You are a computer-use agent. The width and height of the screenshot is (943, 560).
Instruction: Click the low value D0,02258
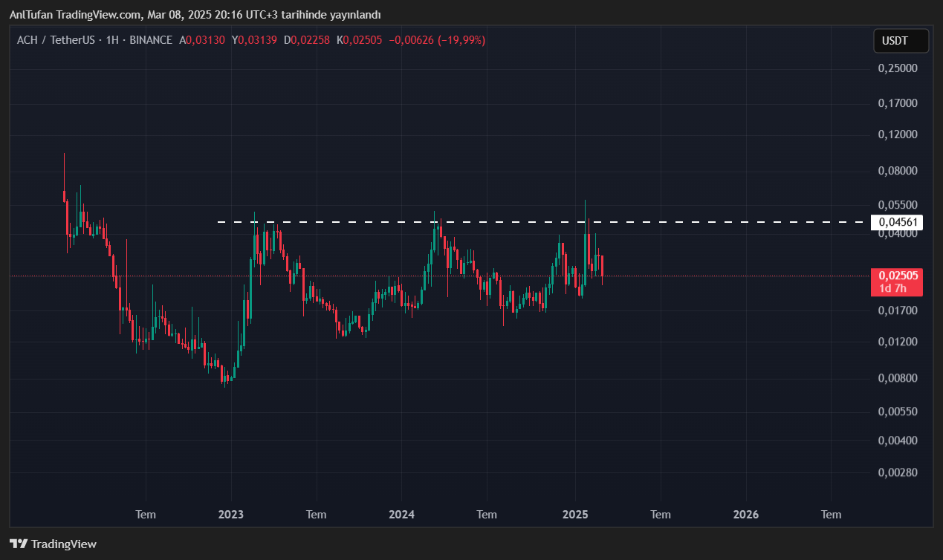click(308, 40)
